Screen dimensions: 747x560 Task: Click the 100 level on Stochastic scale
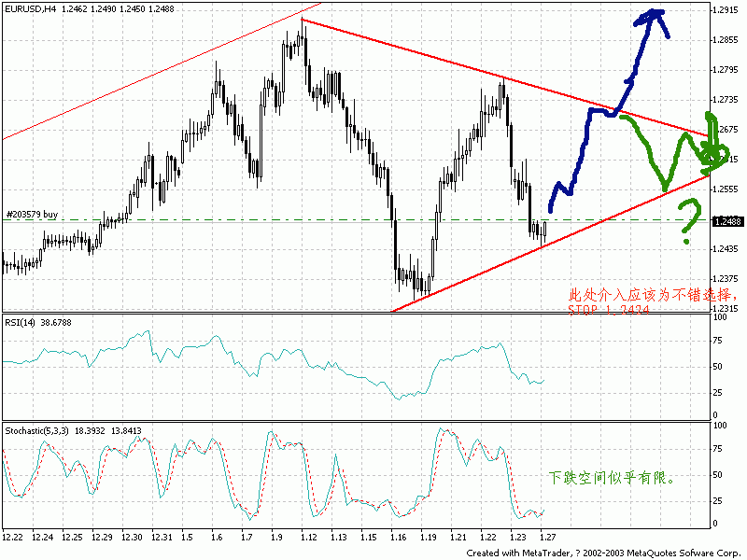719,426
